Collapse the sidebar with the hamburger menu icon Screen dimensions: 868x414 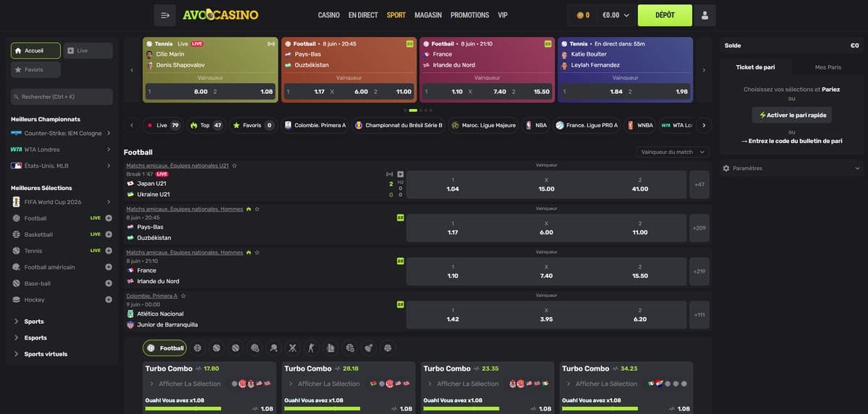click(165, 15)
